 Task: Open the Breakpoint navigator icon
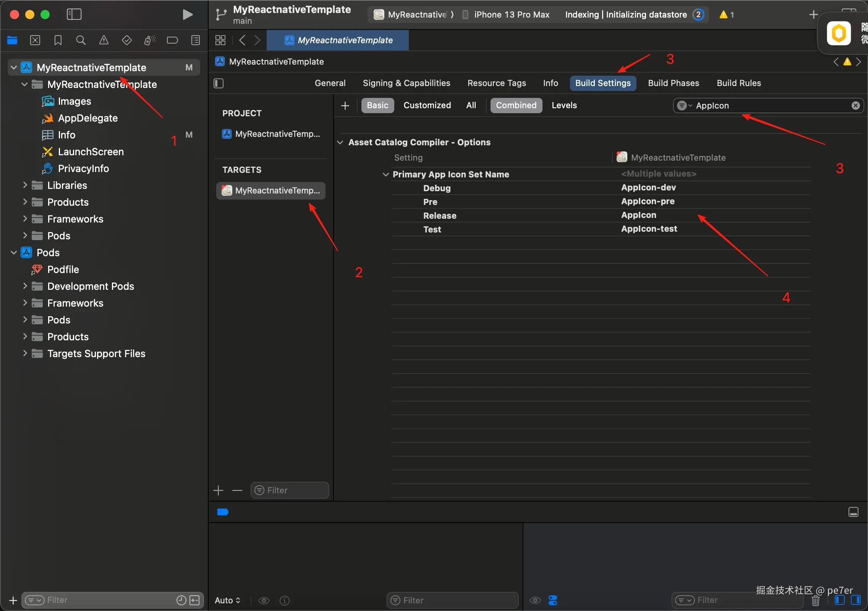tap(172, 40)
